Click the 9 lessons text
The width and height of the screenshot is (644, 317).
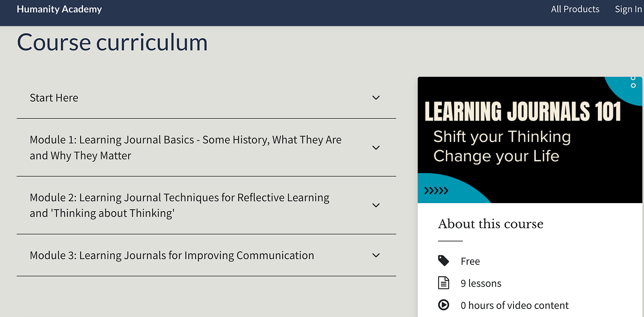[481, 283]
